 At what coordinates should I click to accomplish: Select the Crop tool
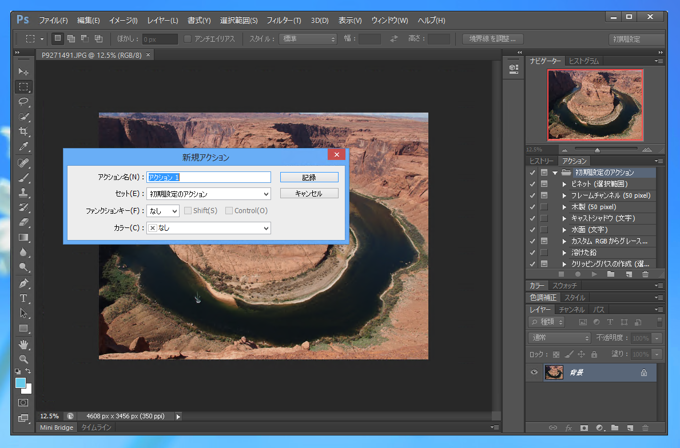[23, 131]
